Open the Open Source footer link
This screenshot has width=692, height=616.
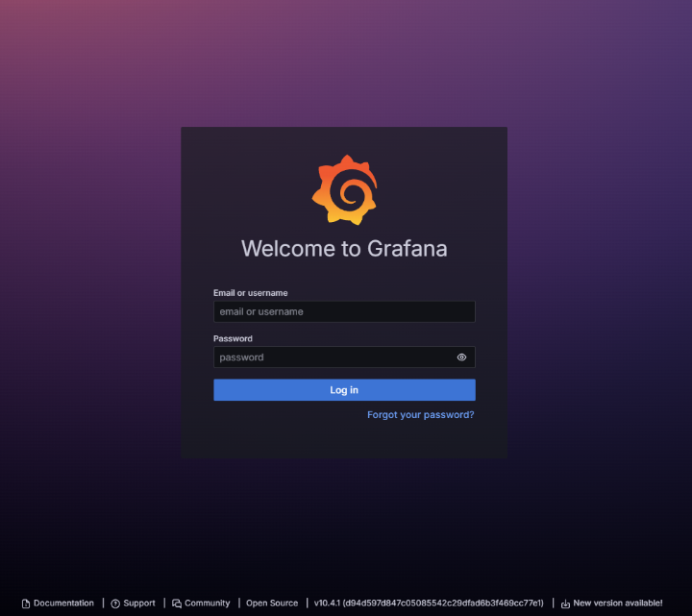coord(272,604)
